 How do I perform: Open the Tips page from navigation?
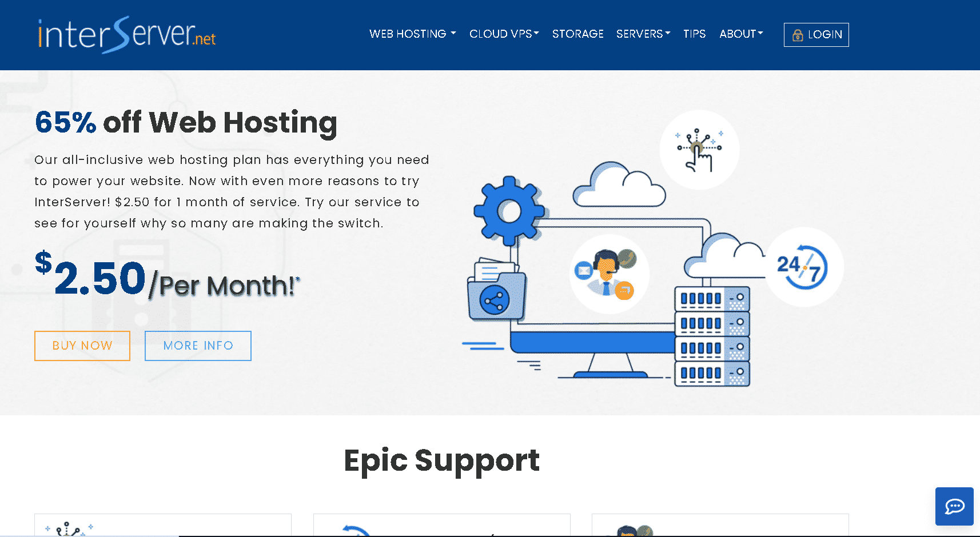[x=694, y=34]
